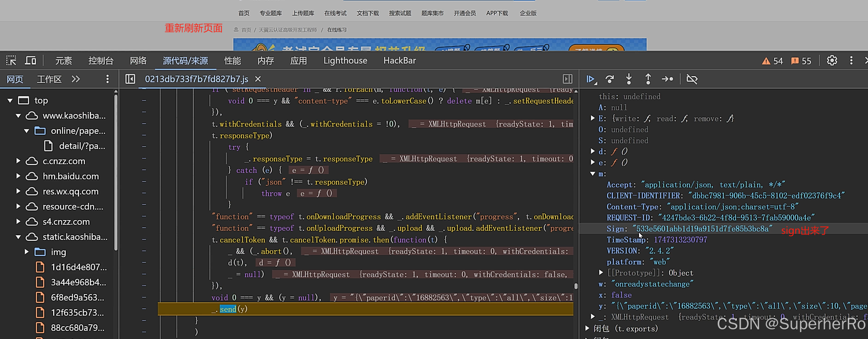Viewport: 868px width, 339px height.
Task: Step into next function call
Action: [x=629, y=79]
